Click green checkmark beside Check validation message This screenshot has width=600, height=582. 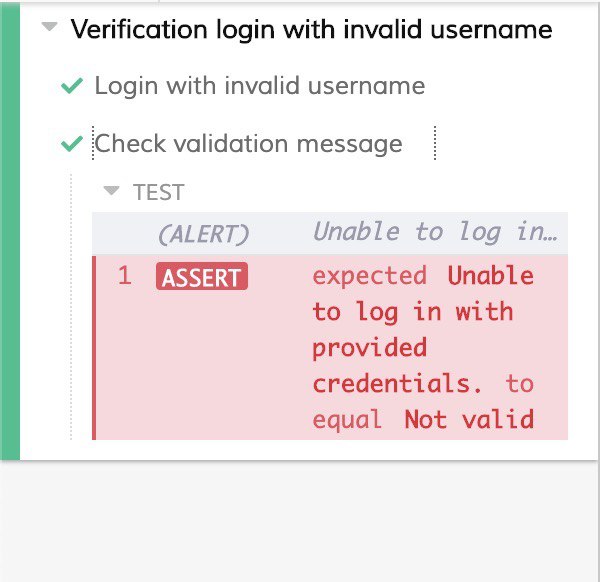(x=71, y=144)
